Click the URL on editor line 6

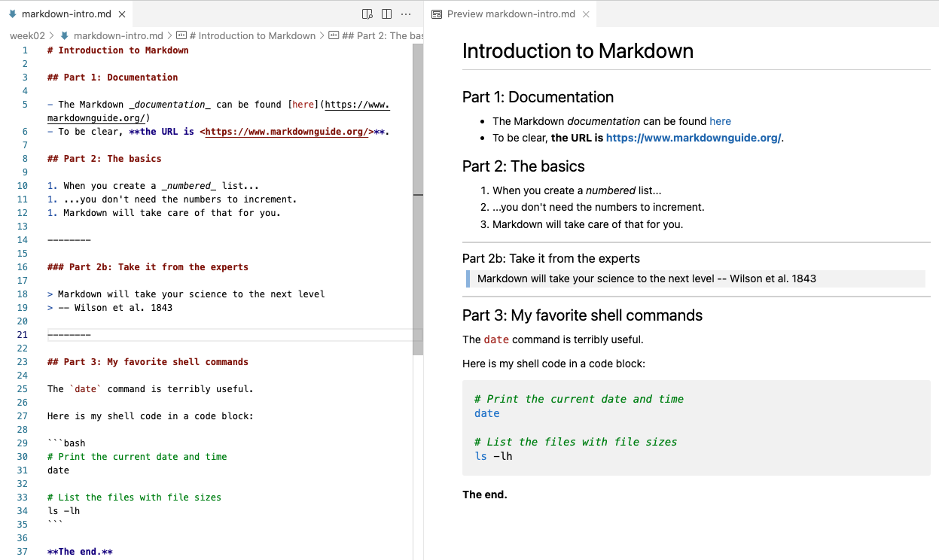coord(287,132)
